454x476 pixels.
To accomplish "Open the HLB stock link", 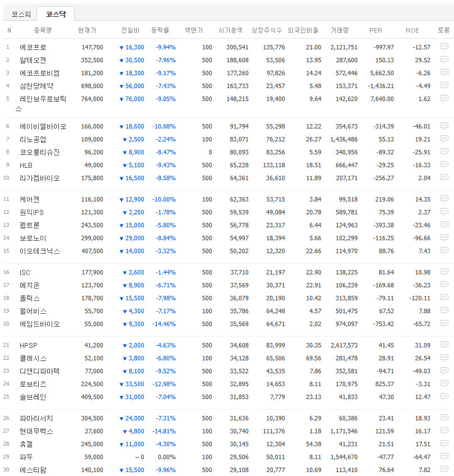I will coord(26,166).
